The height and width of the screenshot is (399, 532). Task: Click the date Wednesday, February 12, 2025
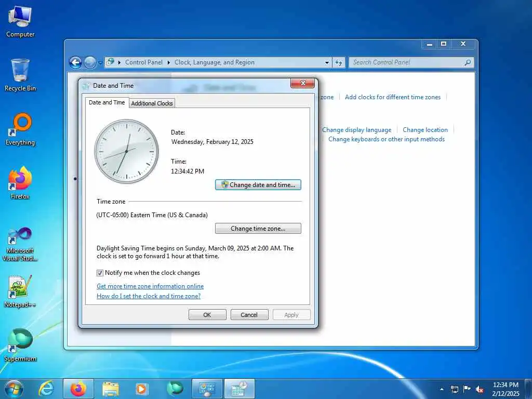(212, 142)
